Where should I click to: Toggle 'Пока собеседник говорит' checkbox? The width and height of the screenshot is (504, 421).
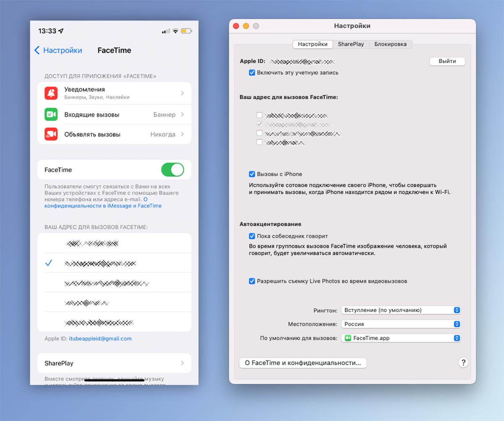[x=252, y=236]
